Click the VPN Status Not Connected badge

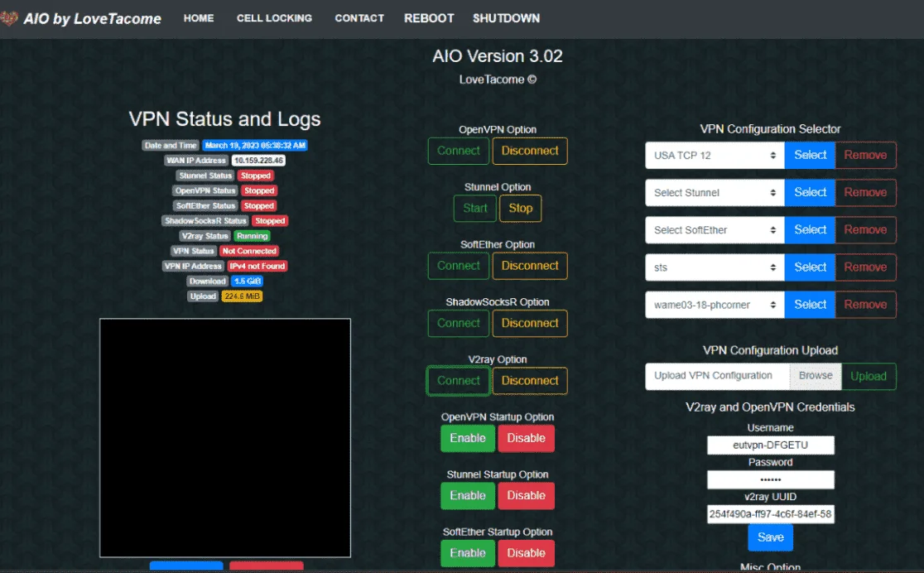(x=249, y=251)
